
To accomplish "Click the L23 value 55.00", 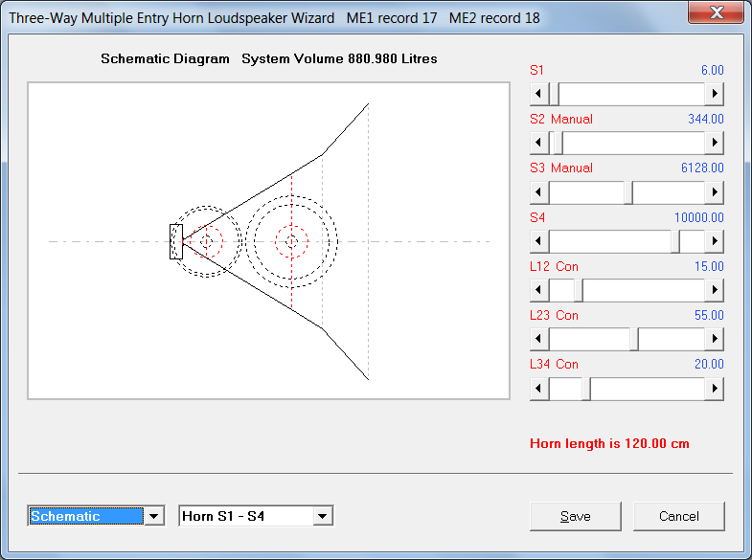I will pos(709,315).
